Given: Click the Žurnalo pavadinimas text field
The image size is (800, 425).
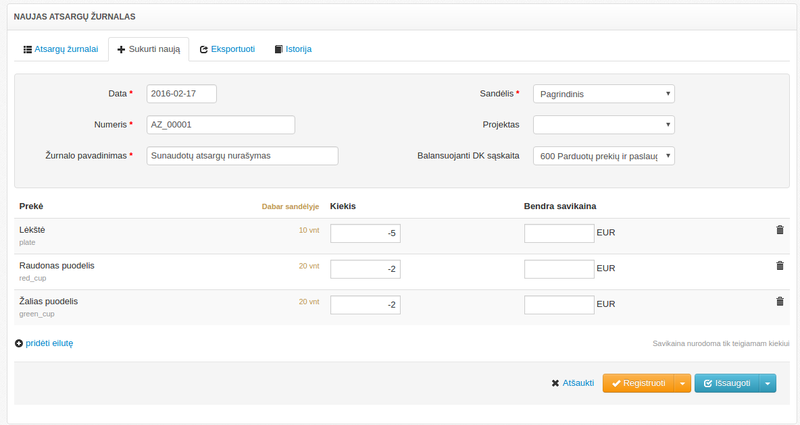Looking at the screenshot, I should pos(242,156).
